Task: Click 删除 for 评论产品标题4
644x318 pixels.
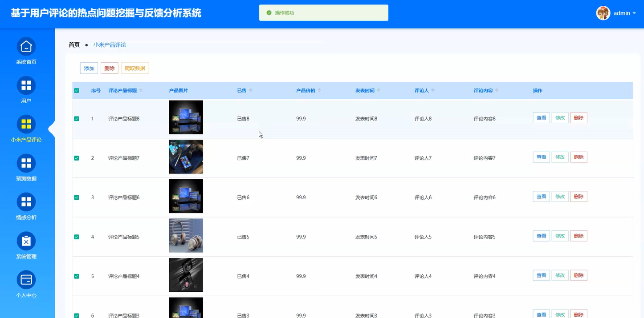Action: pyautogui.click(x=579, y=275)
